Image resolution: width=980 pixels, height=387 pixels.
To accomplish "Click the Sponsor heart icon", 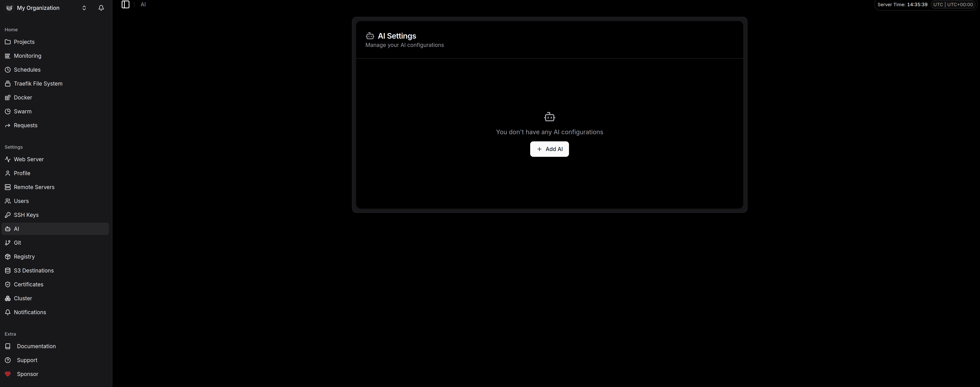I will [x=8, y=374].
